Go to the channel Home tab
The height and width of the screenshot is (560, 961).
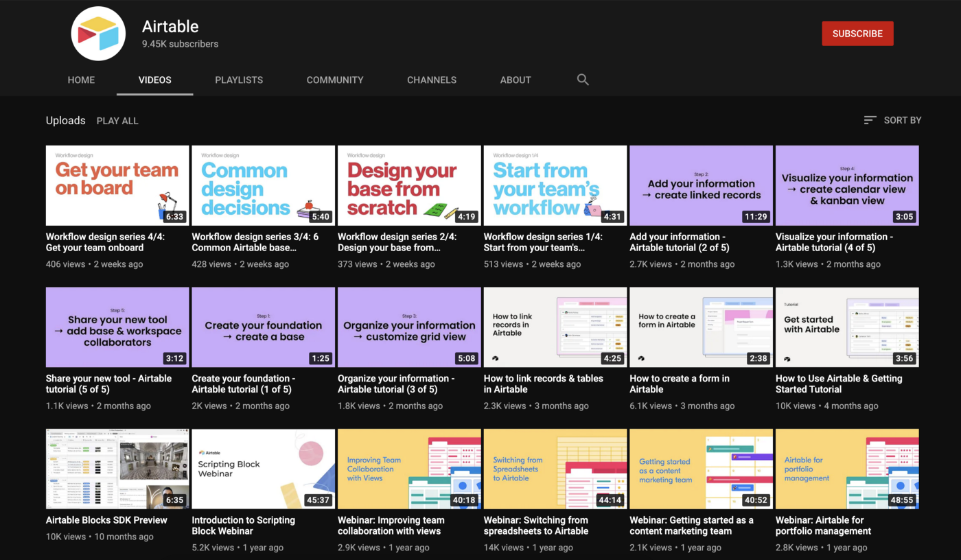[81, 80]
